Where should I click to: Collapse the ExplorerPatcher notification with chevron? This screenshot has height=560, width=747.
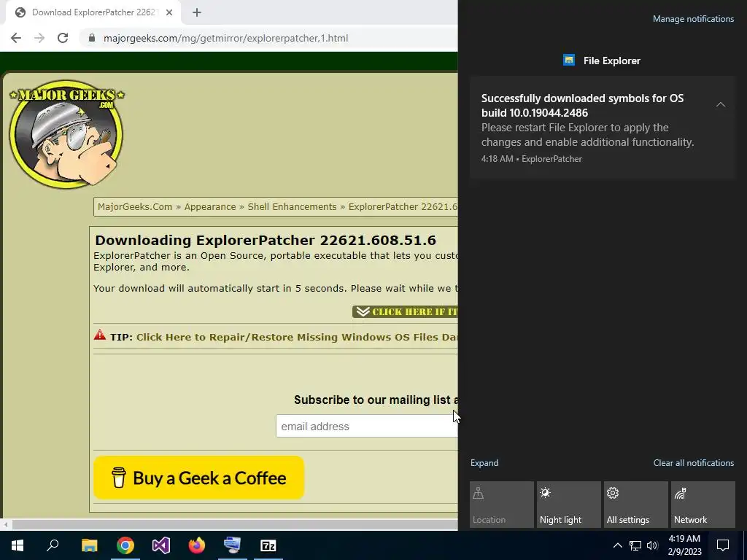[x=720, y=104]
